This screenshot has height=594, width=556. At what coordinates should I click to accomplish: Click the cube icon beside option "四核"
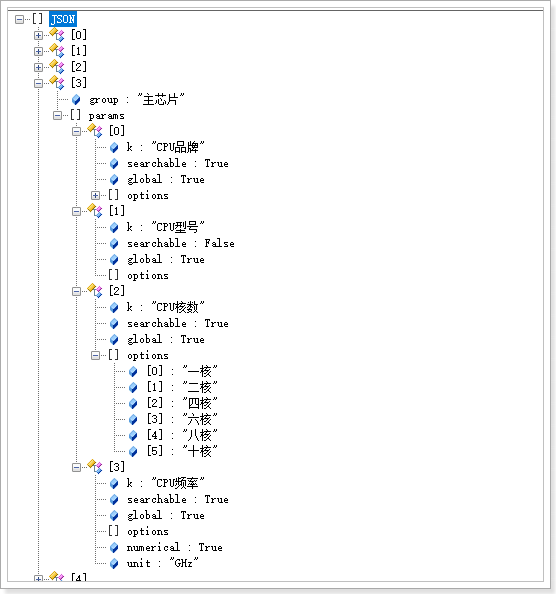click(133, 403)
